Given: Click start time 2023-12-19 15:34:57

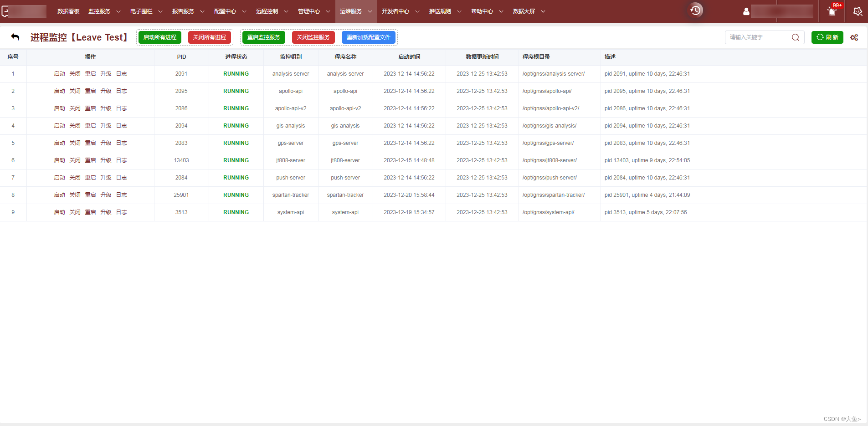Looking at the screenshot, I should tap(409, 212).
